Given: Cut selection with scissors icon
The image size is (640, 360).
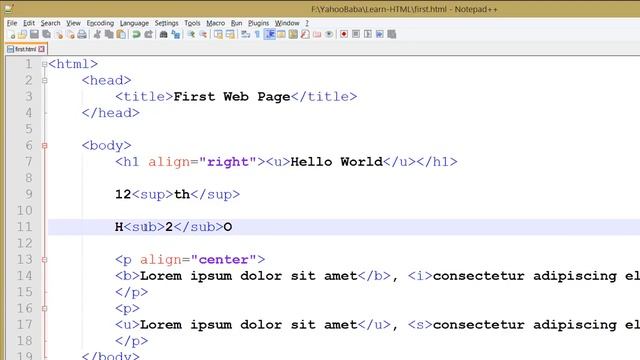Looking at the screenshot, I should tap(97, 34).
